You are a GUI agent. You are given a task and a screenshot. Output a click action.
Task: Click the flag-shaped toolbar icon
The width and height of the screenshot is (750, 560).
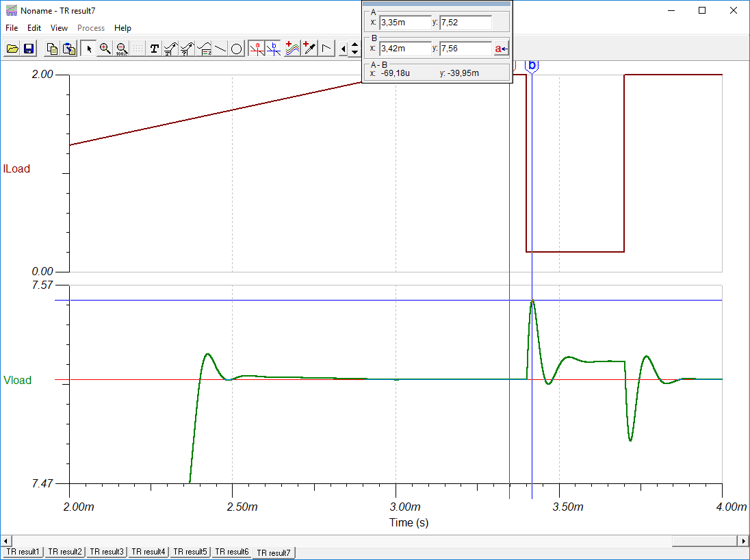(x=326, y=49)
